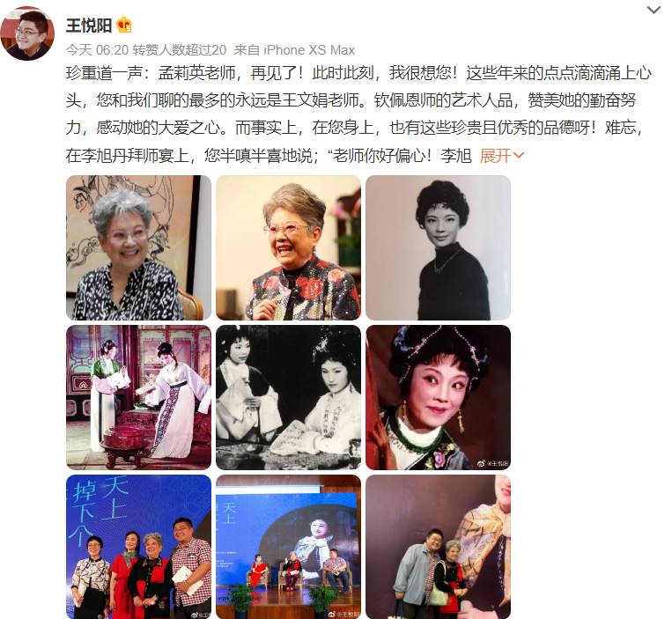Click the post body text paragraph
672x619 pixels.
coord(358,114)
